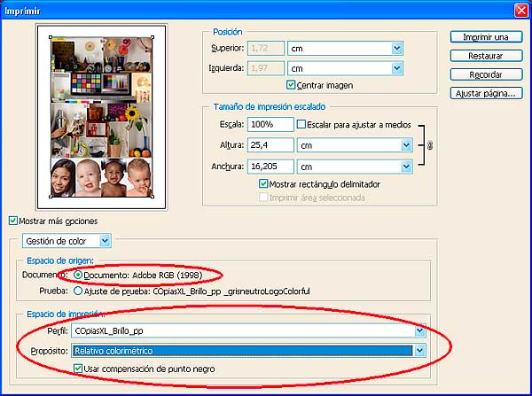Click the top-left bounding box handle
The height and width of the screenshot is (396, 532).
tap(51, 37)
